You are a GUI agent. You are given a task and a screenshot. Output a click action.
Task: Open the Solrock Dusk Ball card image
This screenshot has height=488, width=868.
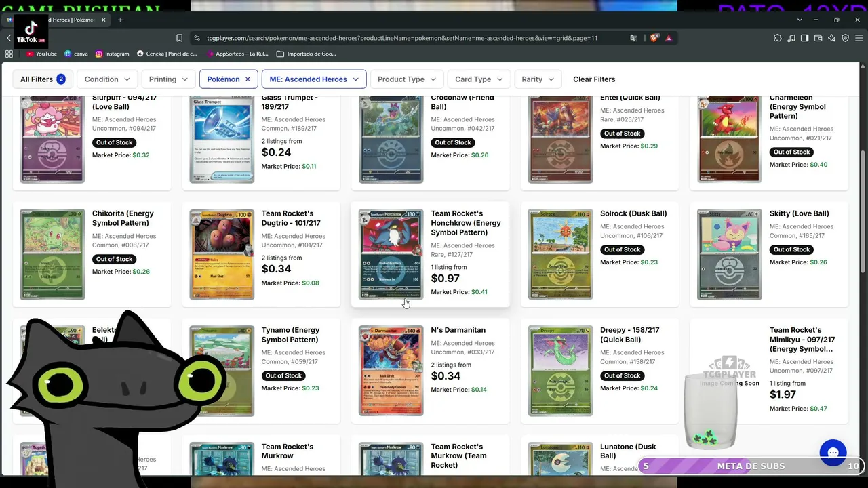561,254
